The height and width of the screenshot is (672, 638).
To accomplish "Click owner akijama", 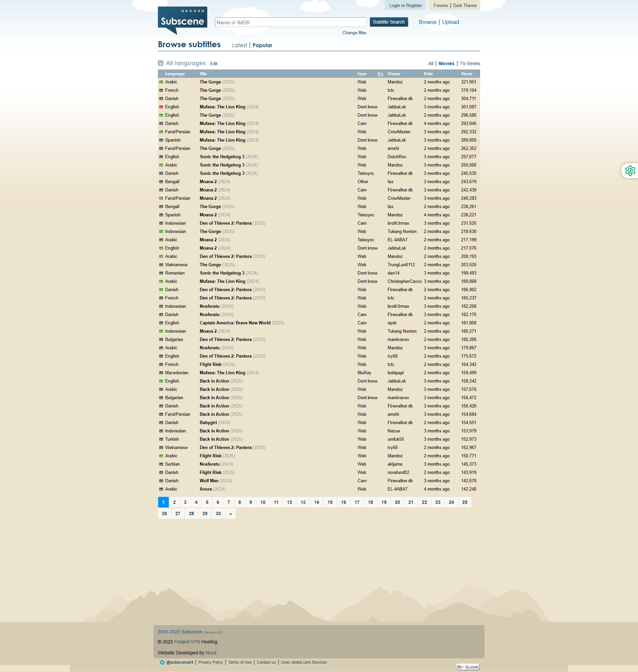I will (395, 464).
